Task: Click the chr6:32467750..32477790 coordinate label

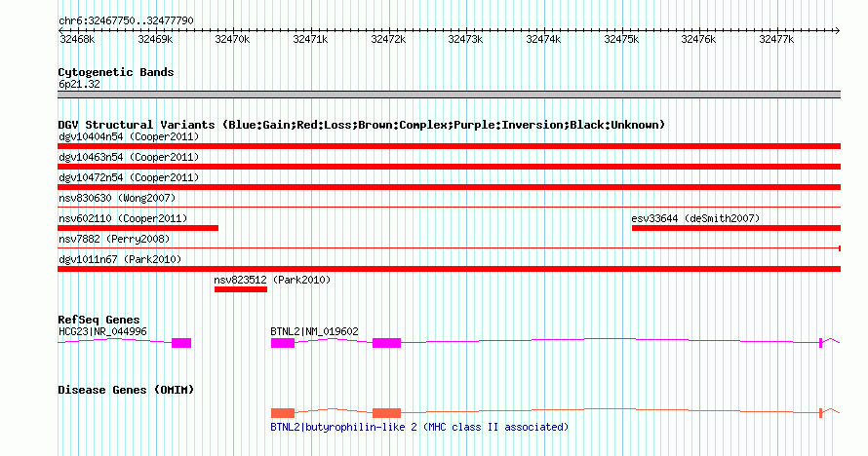Action: tap(126, 20)
